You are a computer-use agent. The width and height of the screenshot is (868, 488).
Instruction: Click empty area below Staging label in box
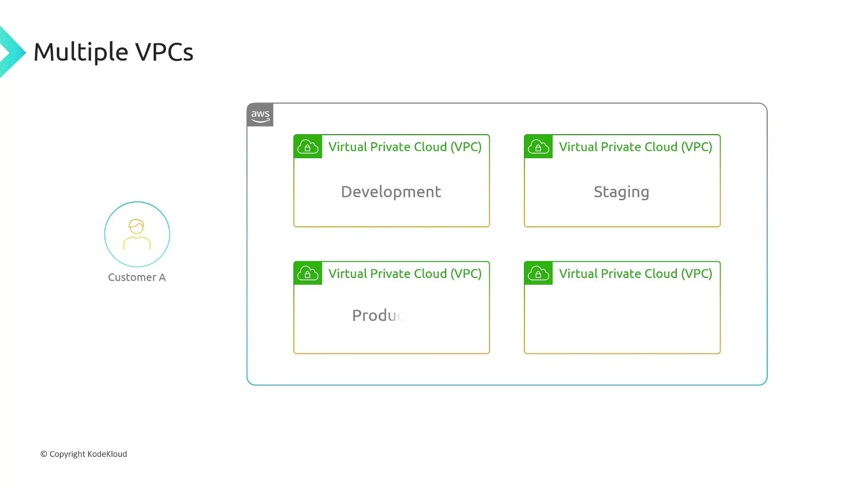(622, 215)
